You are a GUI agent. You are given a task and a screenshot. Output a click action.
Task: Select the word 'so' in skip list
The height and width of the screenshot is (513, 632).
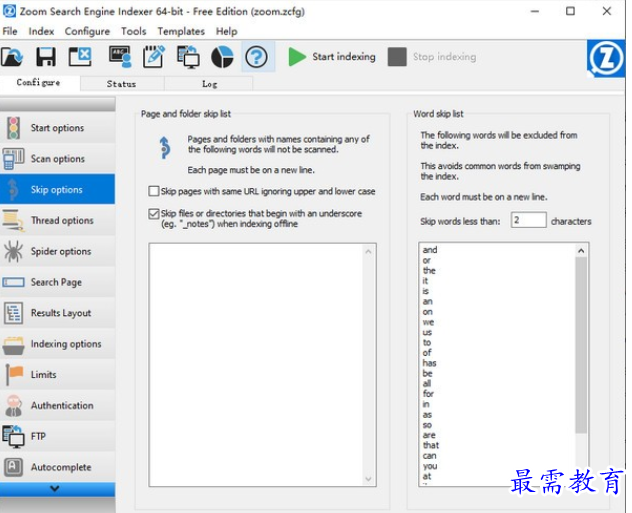pos(427,425)
